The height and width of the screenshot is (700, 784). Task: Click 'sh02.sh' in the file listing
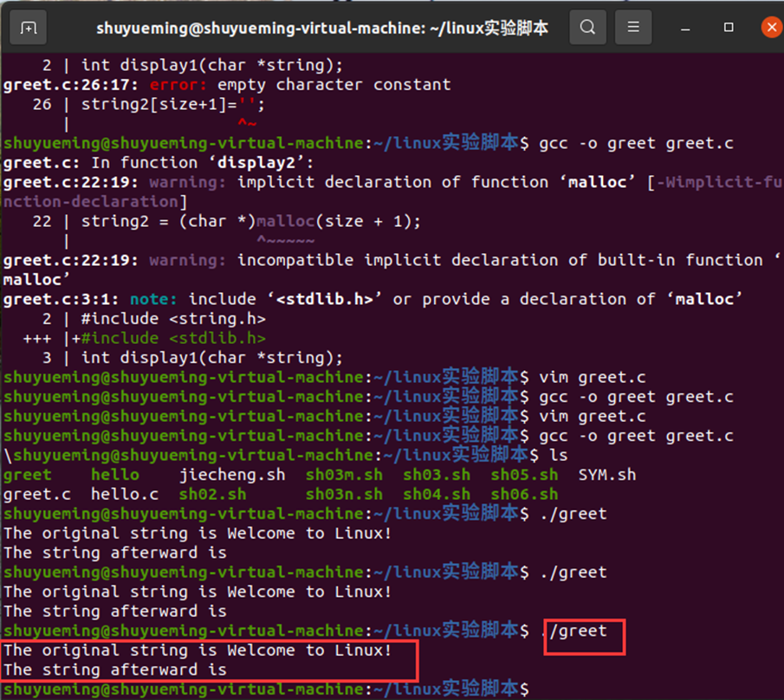tap(212, 495)
